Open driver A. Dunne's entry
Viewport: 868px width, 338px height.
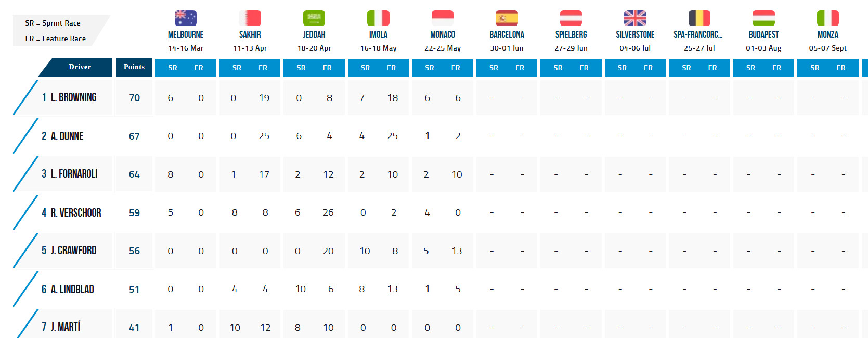click(62, 136)
